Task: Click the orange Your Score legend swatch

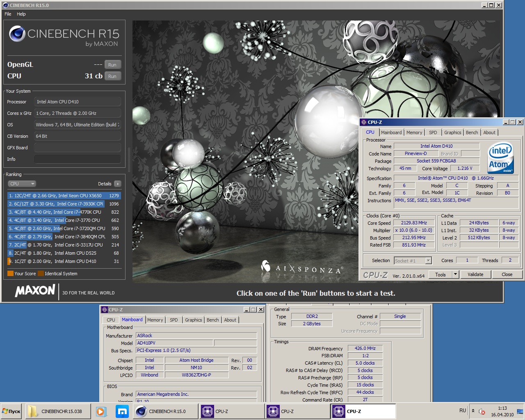Action: [x=10, y=274]
